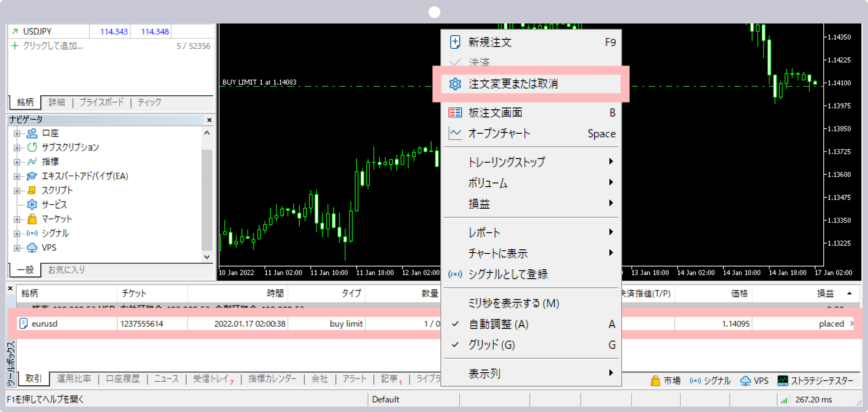Open シグナル icon in bottom right toolbar
This screenshot has height=412, width=868.
click(695, 381)
